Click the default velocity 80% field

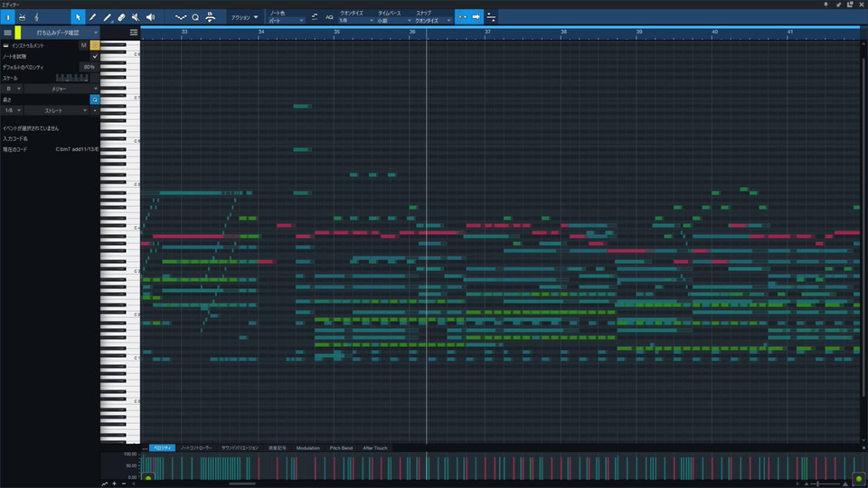[x=89, y=67]
